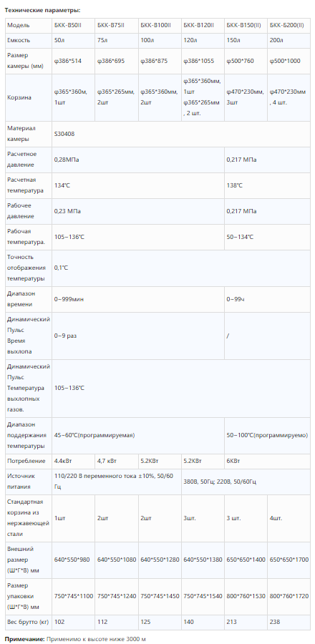Image resolution: width=315 pixels, height=644 pixels.
Task: Click the БКК-В50II model header cell
Action: coord(73,26)
